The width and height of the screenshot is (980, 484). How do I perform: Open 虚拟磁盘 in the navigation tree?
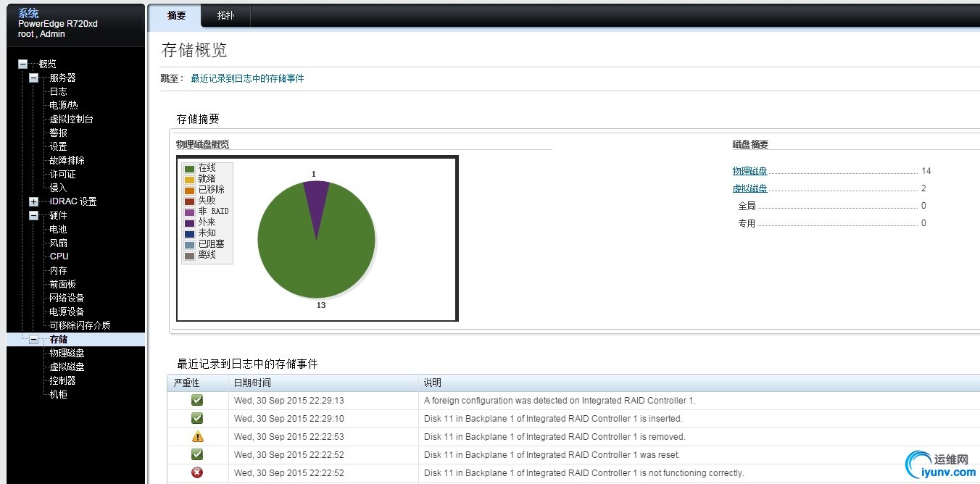coord(67,367)
